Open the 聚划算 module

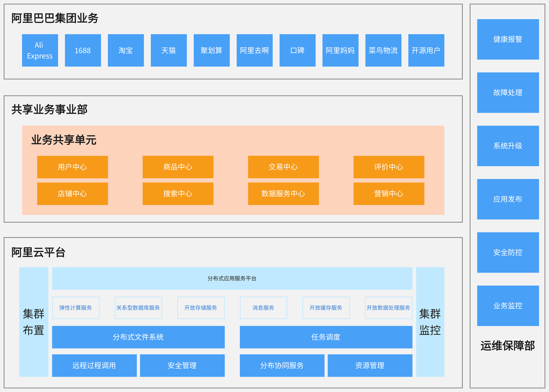coord(212,50)
